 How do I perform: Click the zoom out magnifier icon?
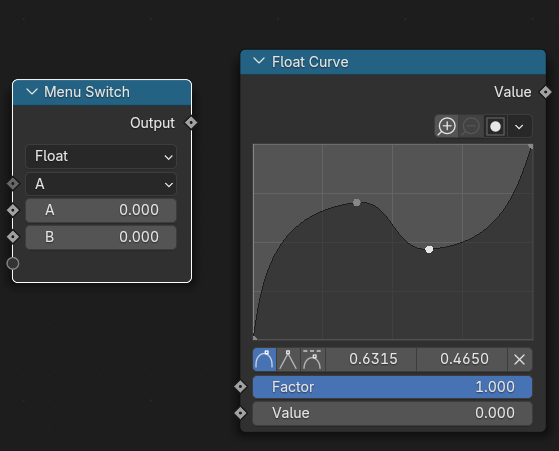(471, 126)
